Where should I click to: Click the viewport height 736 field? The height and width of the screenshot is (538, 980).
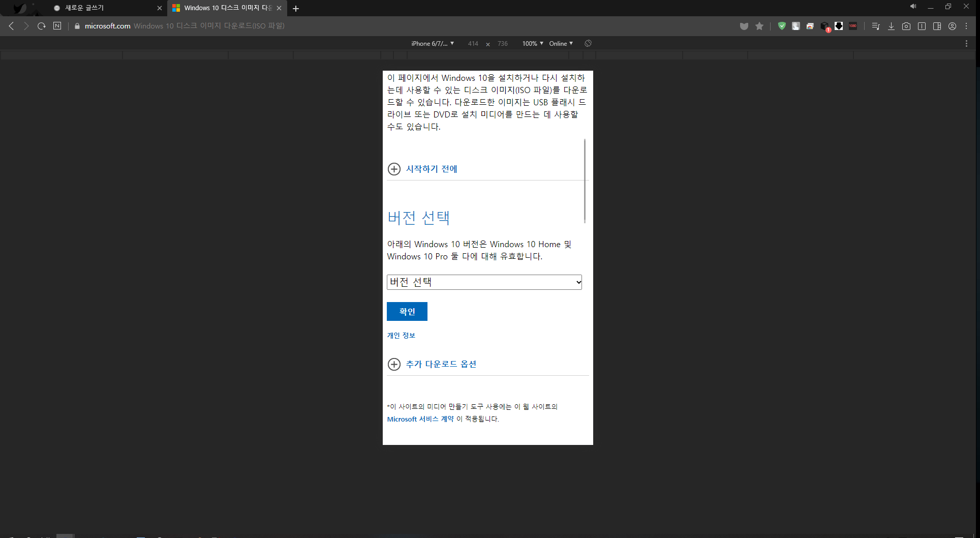503,44
